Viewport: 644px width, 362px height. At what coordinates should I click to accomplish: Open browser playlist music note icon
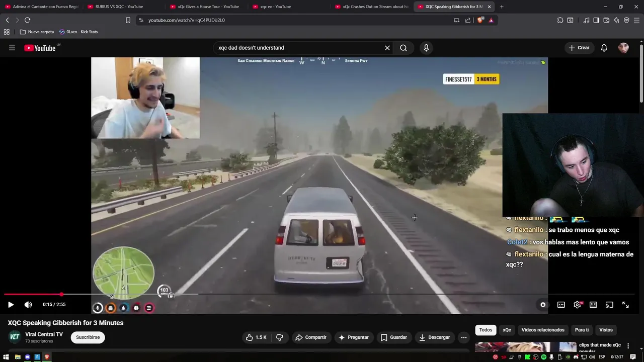tap(586, 20)
